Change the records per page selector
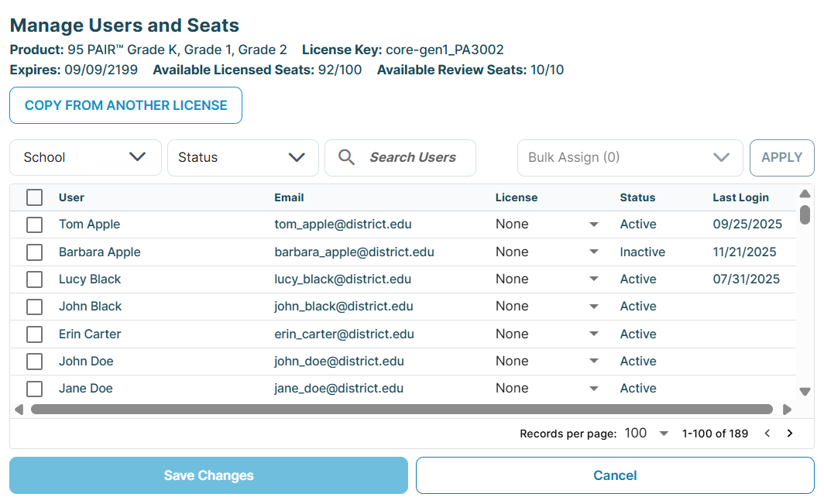Viewport: 824px width, 504px height. click(647, 434)
